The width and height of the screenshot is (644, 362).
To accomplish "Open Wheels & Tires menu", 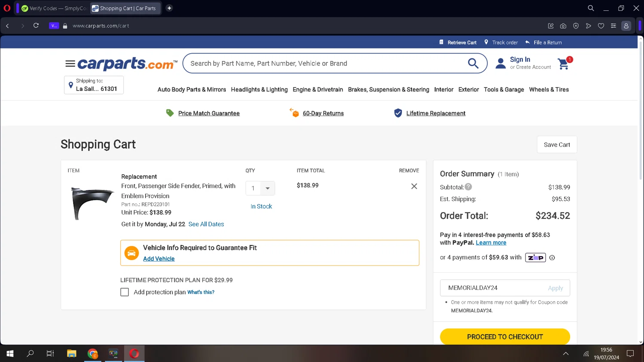I will tap(549, 90).
